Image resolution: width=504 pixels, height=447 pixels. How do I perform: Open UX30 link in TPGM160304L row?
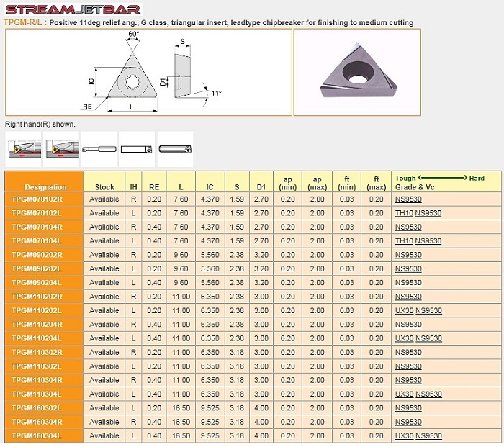[x=405, y=436]
